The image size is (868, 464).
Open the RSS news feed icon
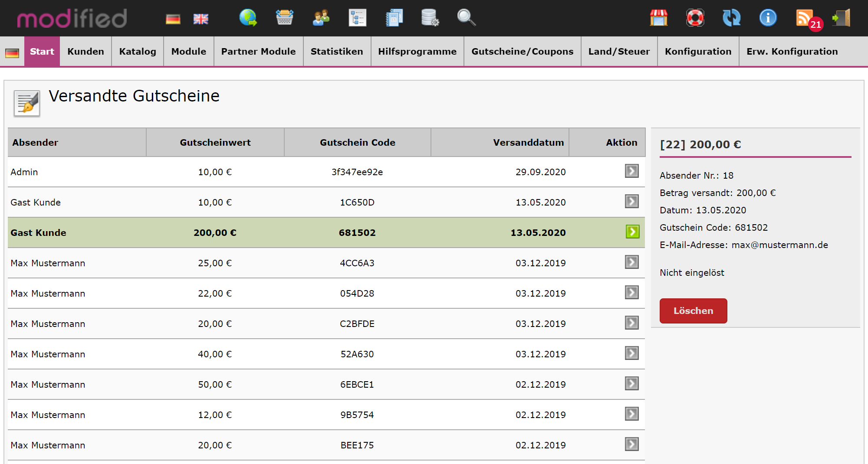[x=804, y=18]
